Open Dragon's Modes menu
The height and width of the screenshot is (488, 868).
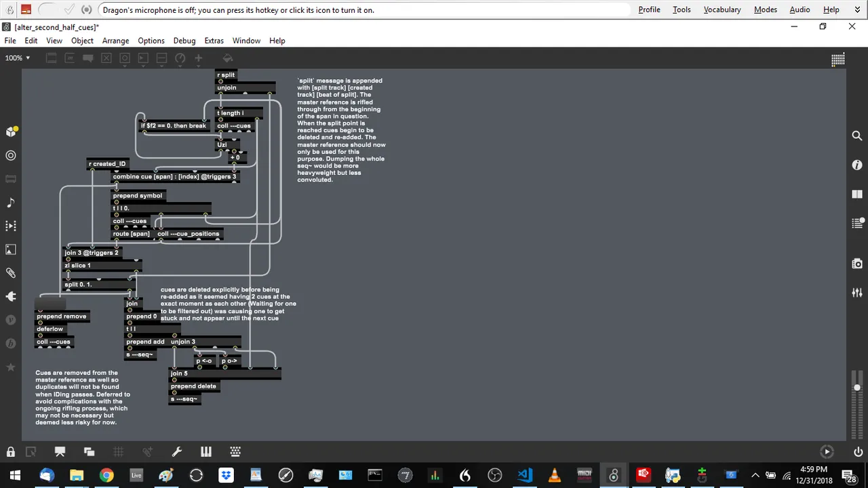pyautogui.click(x=766, y=9)
